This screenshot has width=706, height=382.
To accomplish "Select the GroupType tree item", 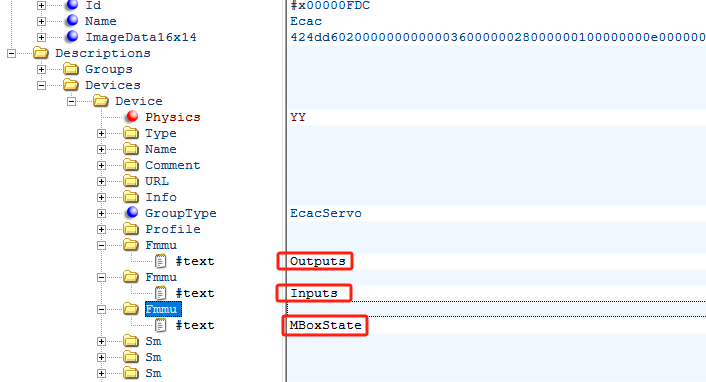I will tap(181, 213).
